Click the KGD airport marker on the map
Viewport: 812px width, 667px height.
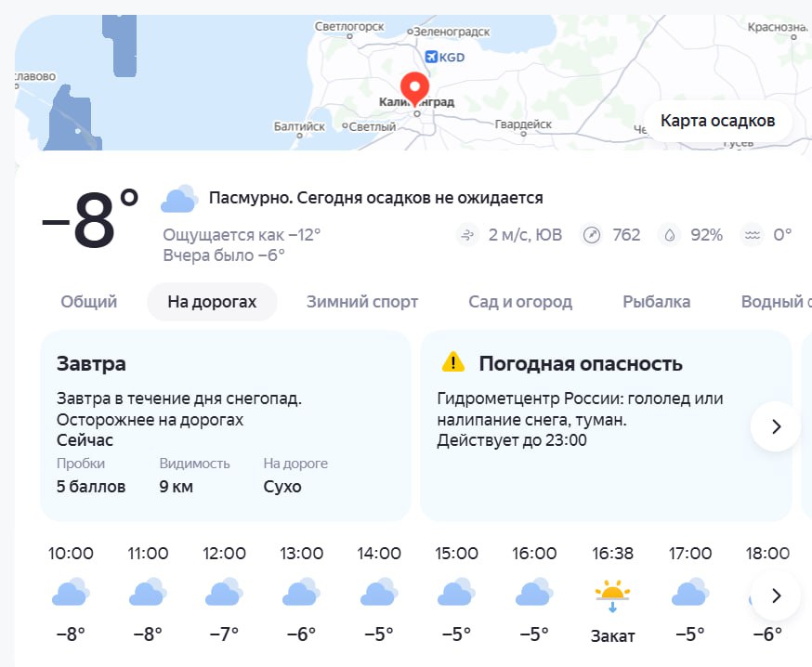coord(431,56)
